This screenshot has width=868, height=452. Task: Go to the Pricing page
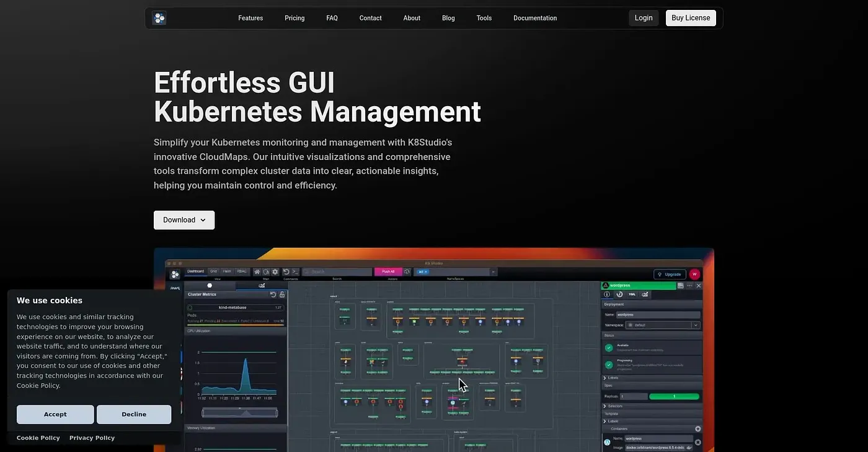point(294,18)
